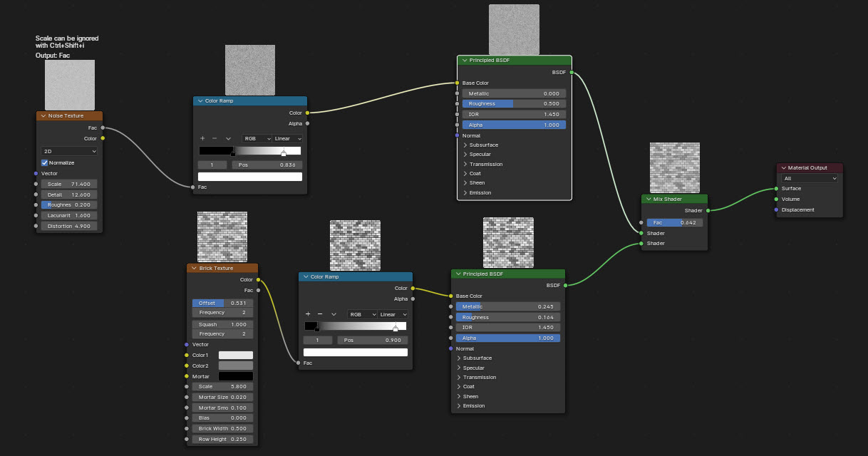Image resolution: width=868 pixels, height=456 pixels.
Task: Click the Brick Texture Color2 swatch
Action: point(235,366)
